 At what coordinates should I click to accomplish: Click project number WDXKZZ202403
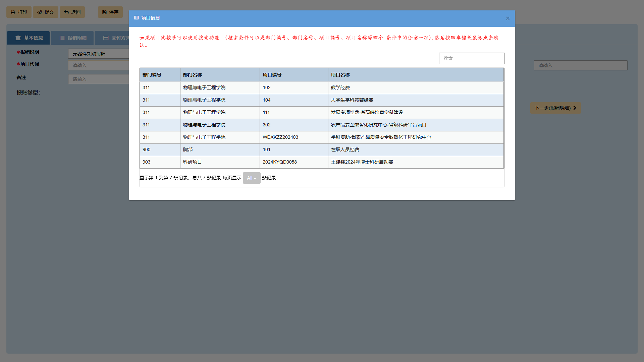pos(280,137)
